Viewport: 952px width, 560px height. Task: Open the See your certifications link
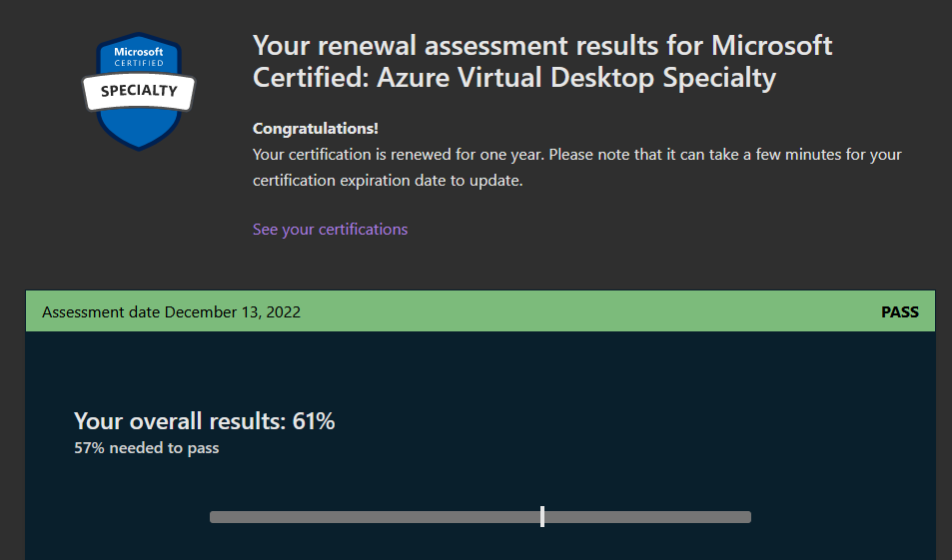(x=331, y=230)
